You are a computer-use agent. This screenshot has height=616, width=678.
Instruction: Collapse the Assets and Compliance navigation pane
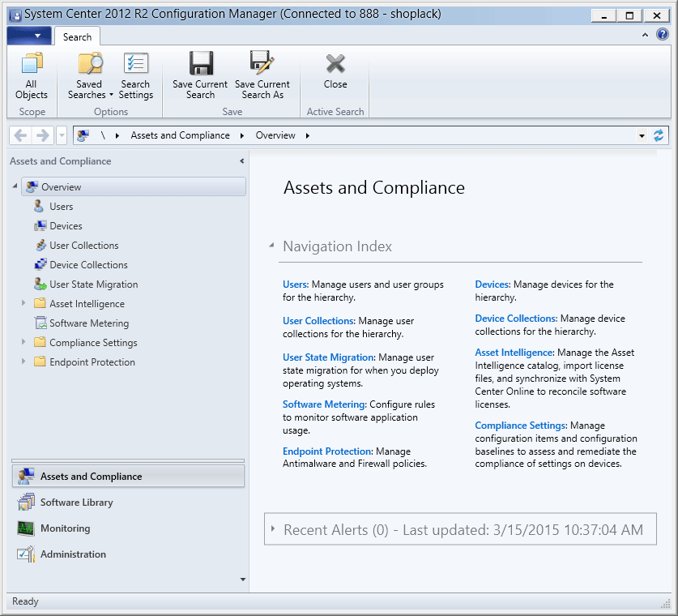coord(241,161)
